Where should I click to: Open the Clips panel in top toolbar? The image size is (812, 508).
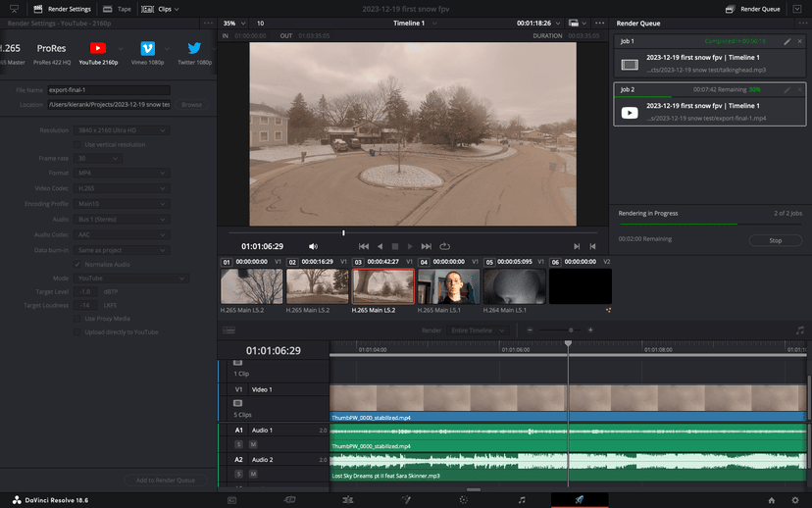click(163, 8)
